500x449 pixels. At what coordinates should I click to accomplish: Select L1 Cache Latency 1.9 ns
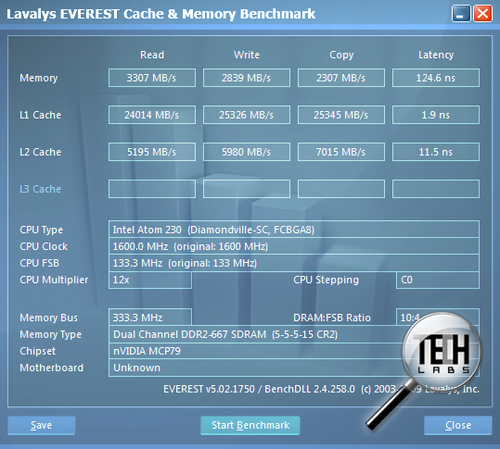[x=436, y=115]
